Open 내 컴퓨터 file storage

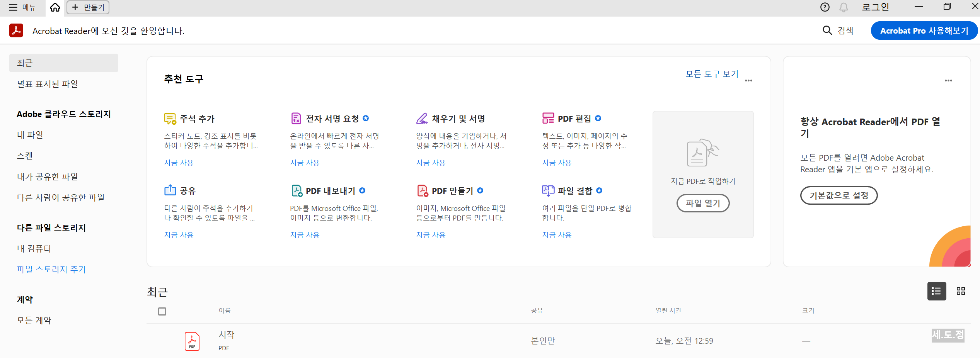[x=34, y=248]
